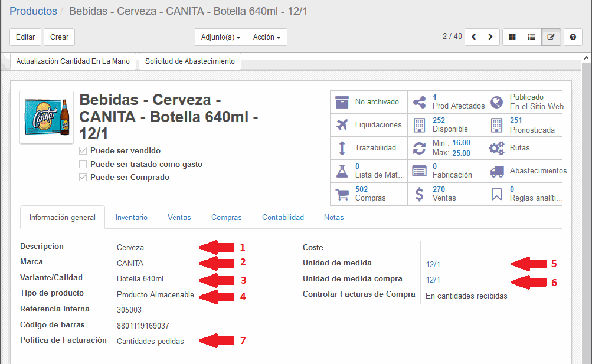592x364 pixels.
Task: Click the 270 Ventas stat value
Action: [x=439, y=189]
